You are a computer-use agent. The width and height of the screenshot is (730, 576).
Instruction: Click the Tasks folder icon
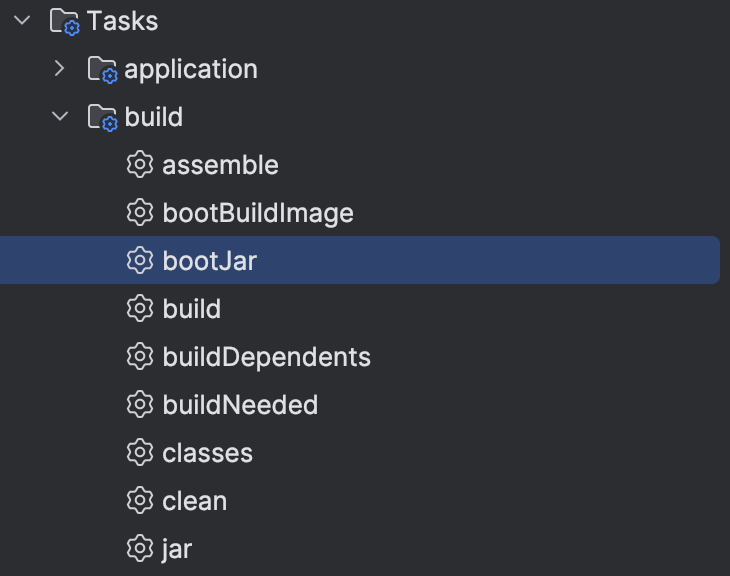(x=65, y=21)
